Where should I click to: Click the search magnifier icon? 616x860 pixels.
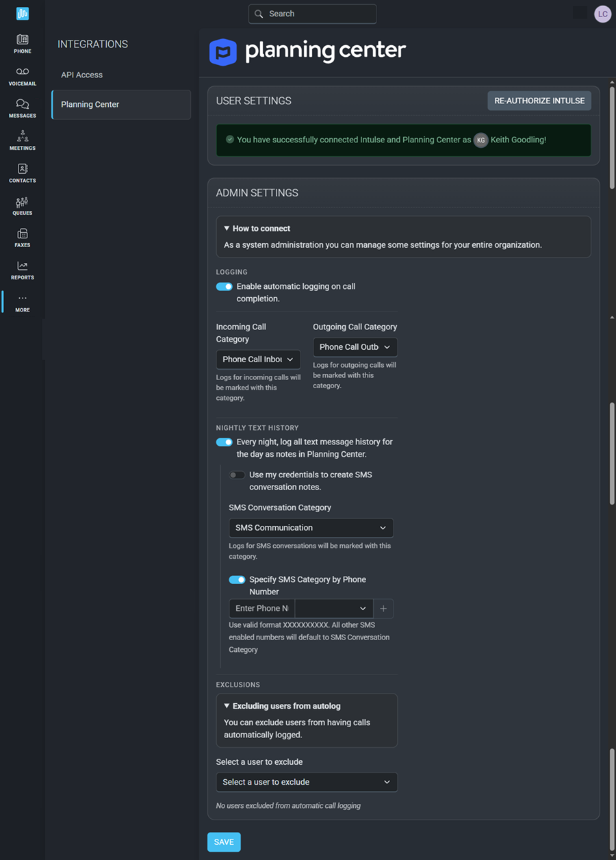tap(259, 14)
